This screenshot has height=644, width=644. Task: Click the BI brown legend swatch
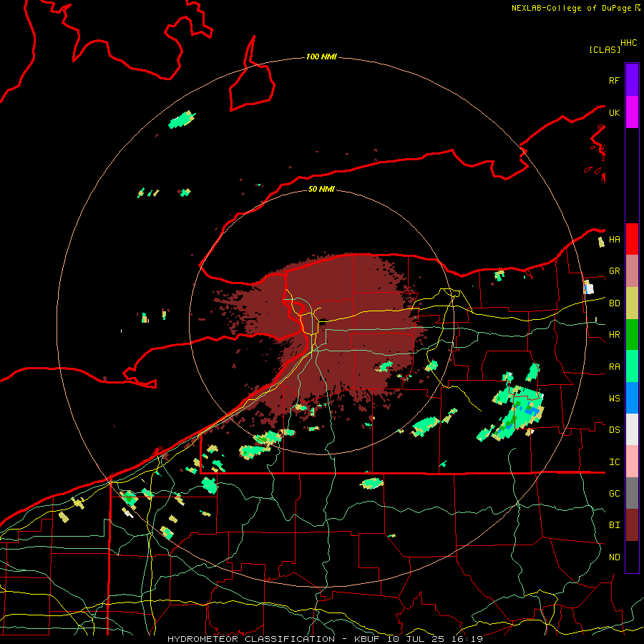coord(632,525)
